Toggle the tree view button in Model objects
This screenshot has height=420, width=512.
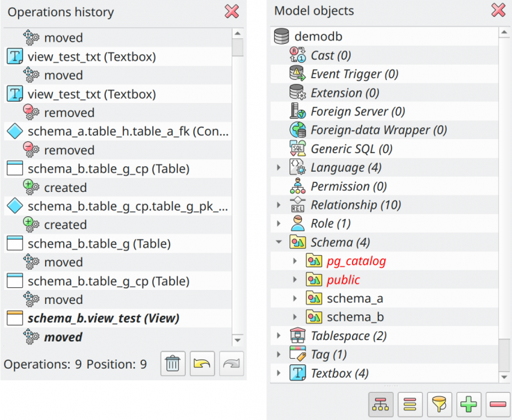(x=381, y=404)
